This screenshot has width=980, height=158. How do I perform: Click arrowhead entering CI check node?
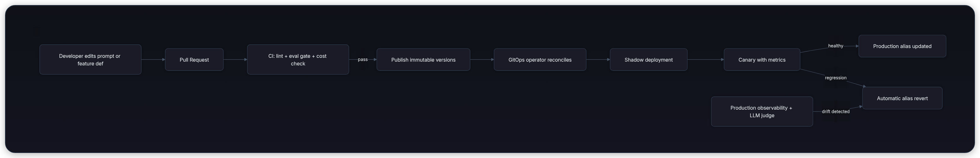[x=246, y=59]
